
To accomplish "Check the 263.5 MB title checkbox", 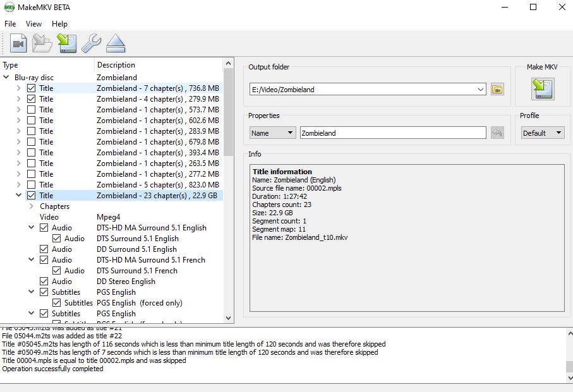I will (32, 163).
